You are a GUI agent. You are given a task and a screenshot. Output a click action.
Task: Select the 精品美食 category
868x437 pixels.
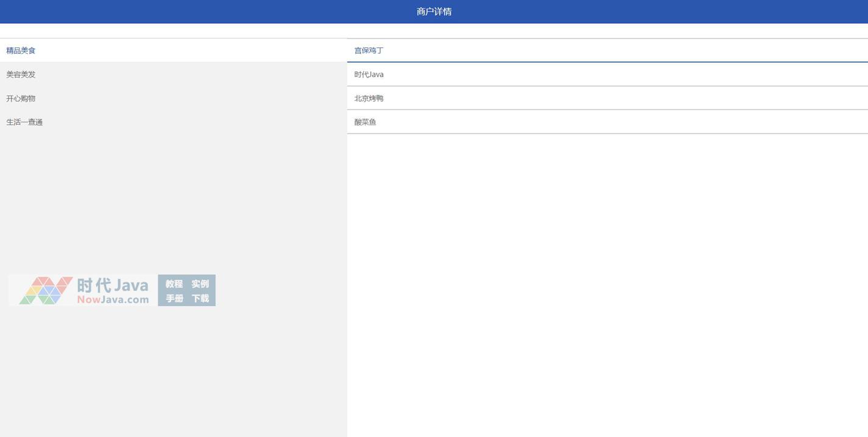(21, 51)
